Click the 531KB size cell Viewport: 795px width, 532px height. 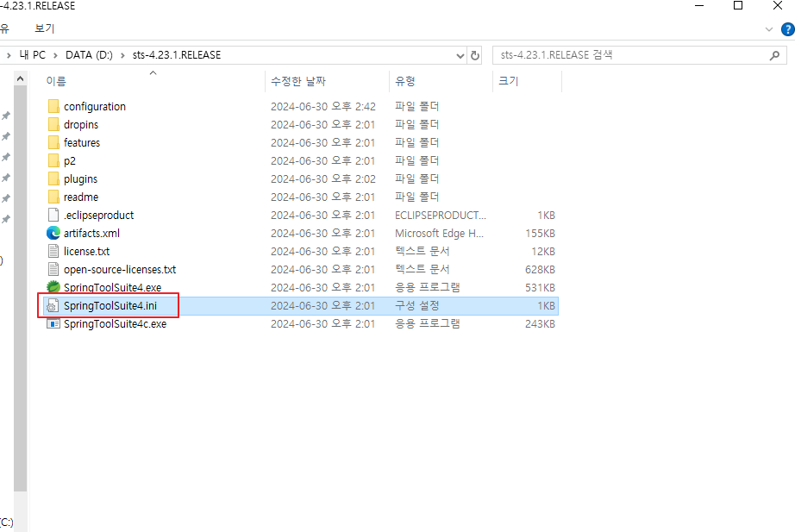[540, 287]
